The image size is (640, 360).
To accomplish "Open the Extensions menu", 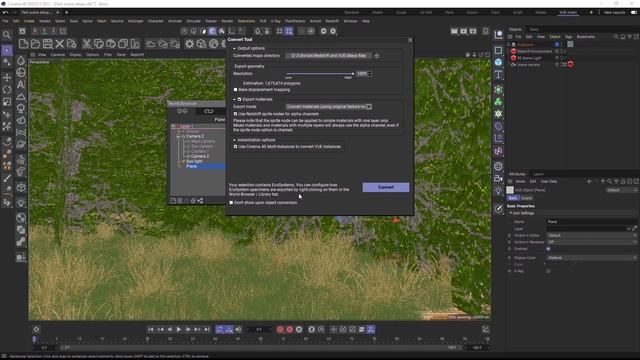I will [x=246, y=21].
